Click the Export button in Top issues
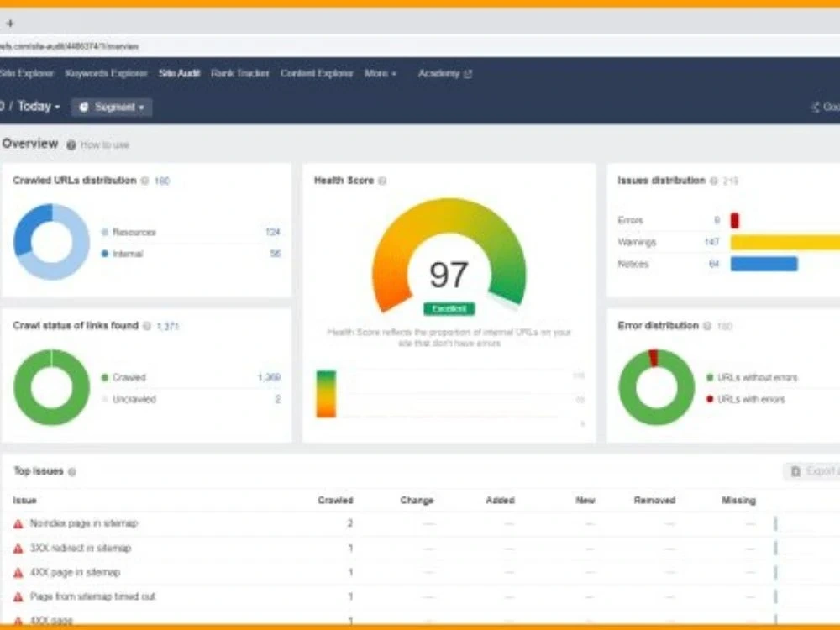Viewport: 840px width, 630px height. click(x=812, y=471)
